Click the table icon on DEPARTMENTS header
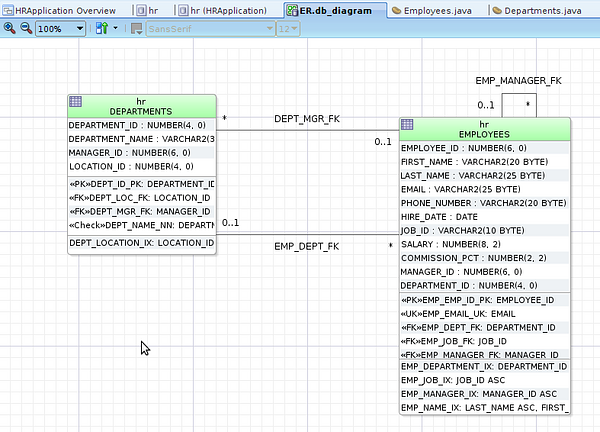Viewport: 600px width, 432px height. (76, 101)
